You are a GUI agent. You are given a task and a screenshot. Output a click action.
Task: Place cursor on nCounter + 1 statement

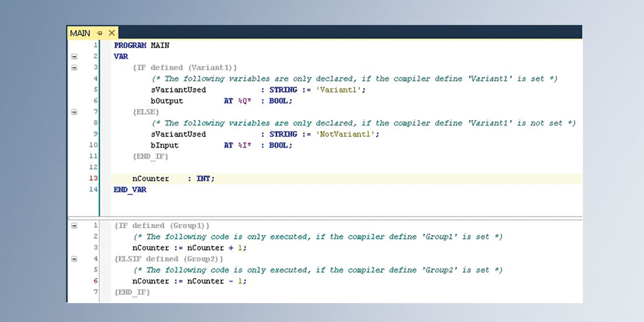pos(189,248)
